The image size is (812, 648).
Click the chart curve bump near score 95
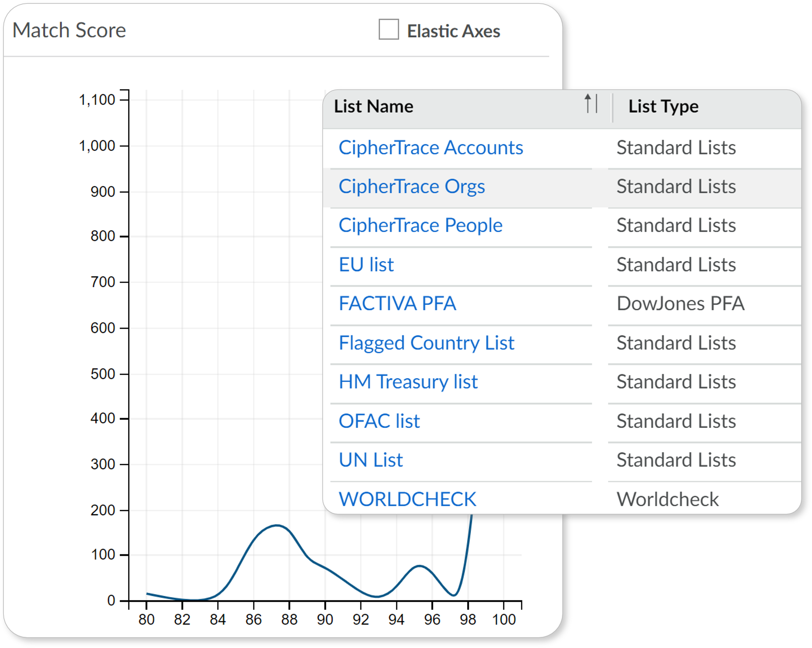pos(419,566)
